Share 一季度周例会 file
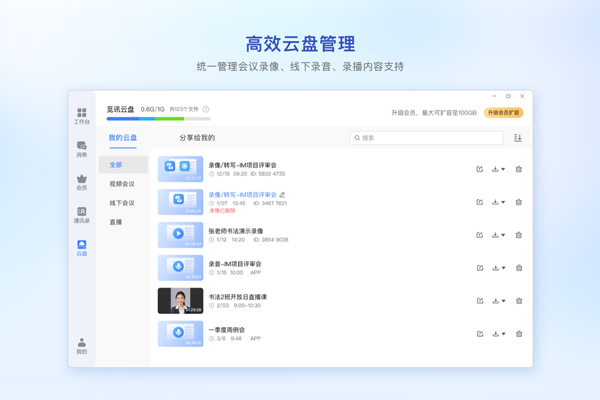Screen dimensions: 600x400 [x=480, y=334]
